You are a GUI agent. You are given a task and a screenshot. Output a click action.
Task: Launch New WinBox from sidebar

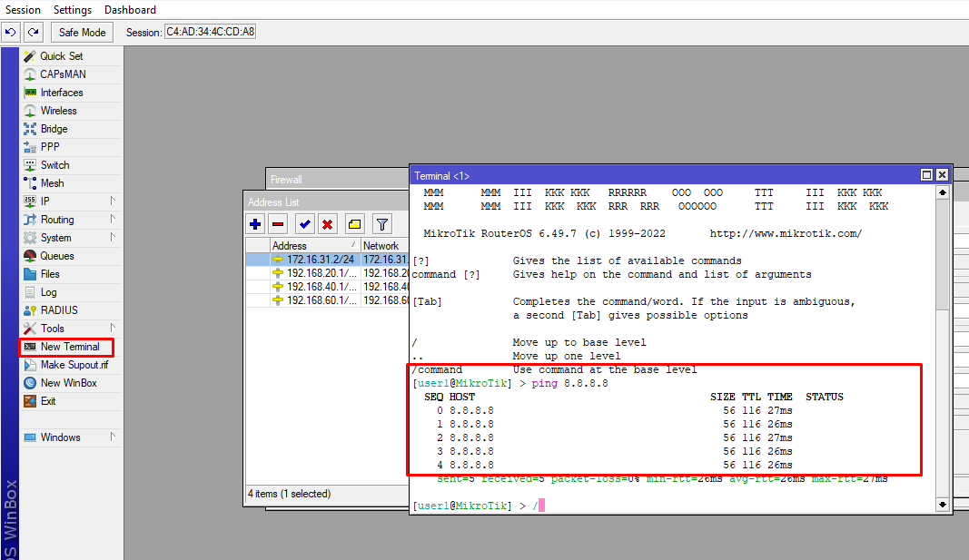pyautogui.click(x=71, y=383)
